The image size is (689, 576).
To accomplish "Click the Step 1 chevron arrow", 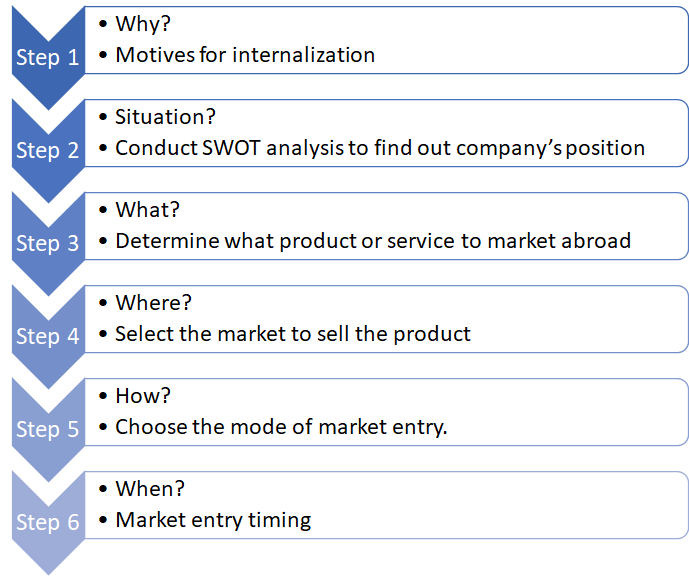I will [47, 57].
